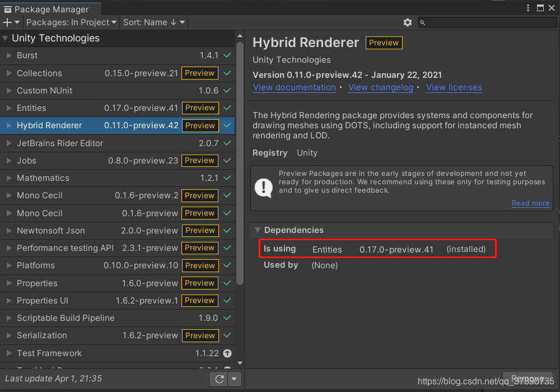Open View licenses link
This screenshot has height=392, width=560.
click(x=454, y=87)
